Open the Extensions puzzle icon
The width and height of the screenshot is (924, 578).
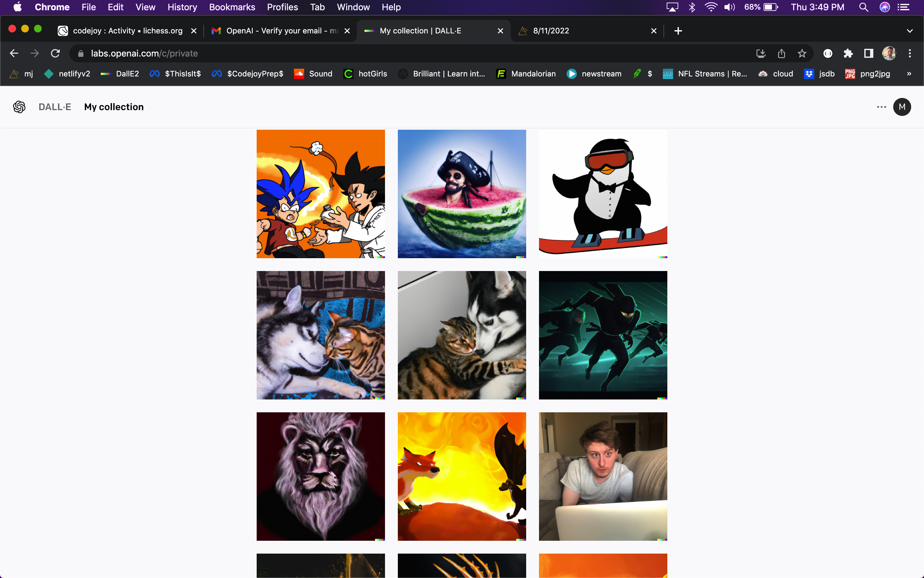pyautogui.click(x=848, y=54)
